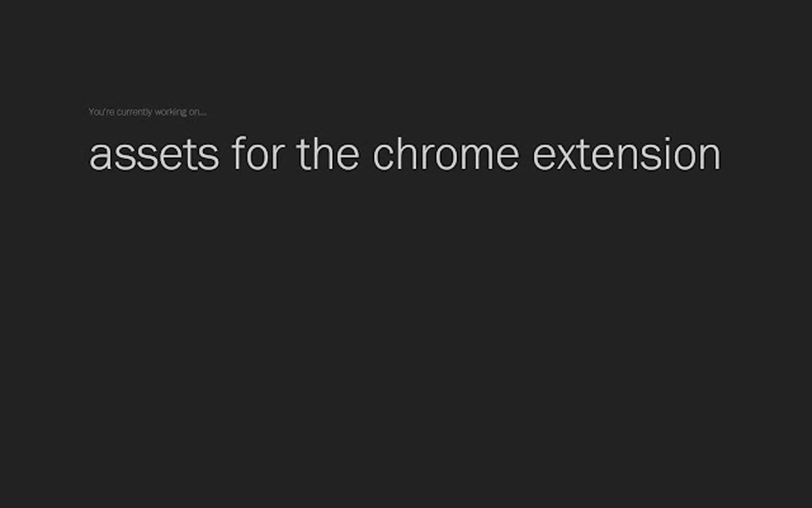
Task: Place cursor right after the word 'extension'
Action: [722, 154]
